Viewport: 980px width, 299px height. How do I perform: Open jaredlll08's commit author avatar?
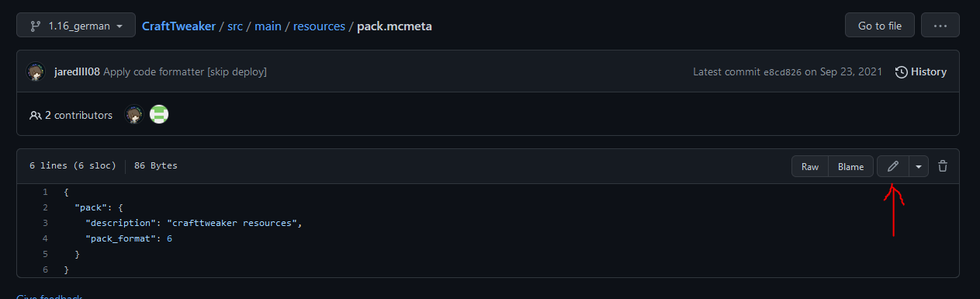point(36,71)
